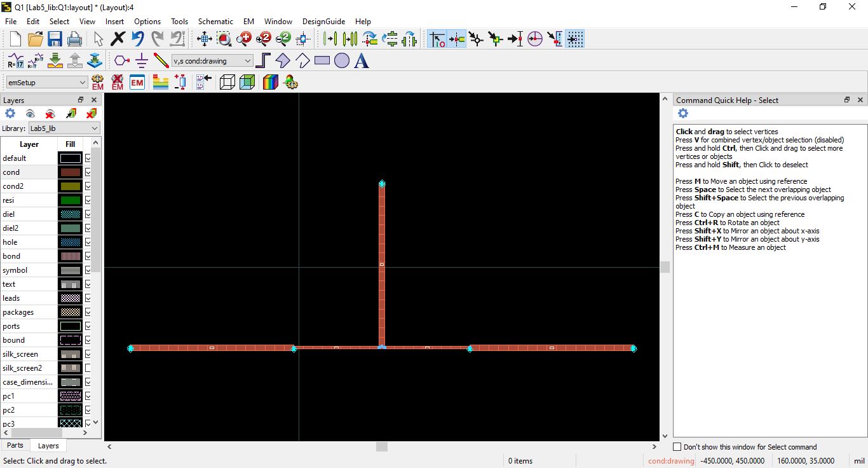Image resolution: width=868 pixels, height=468 pixels.
Task: Open the EM menu
Action: pyautogui.click(x=248, y=21)
